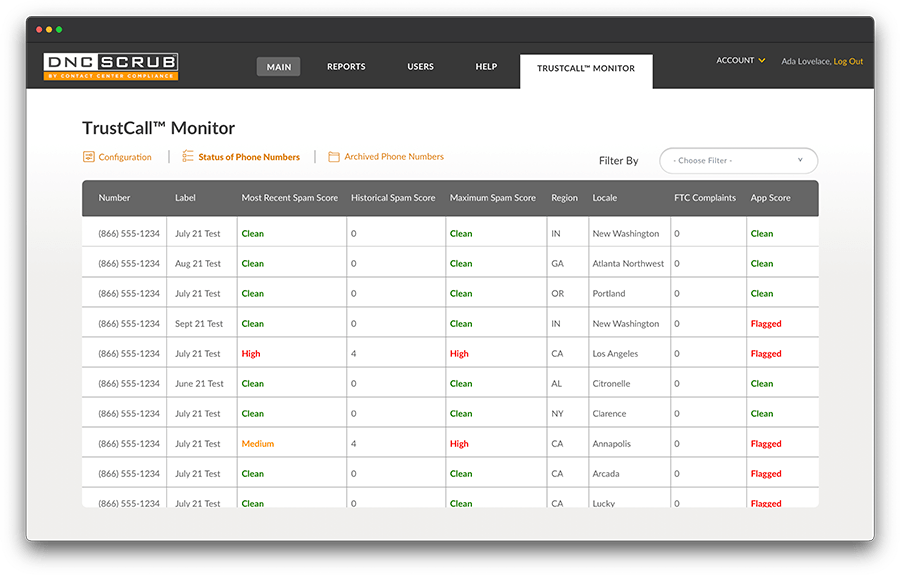This screenshot has height=575, width=900.
Task: Sort by the Locale column header
Action: [604, 197]
